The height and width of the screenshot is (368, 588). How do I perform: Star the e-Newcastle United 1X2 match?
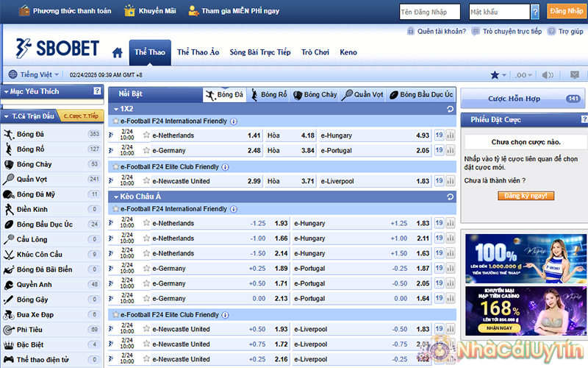pyautogui.click(x=146, y=181)
